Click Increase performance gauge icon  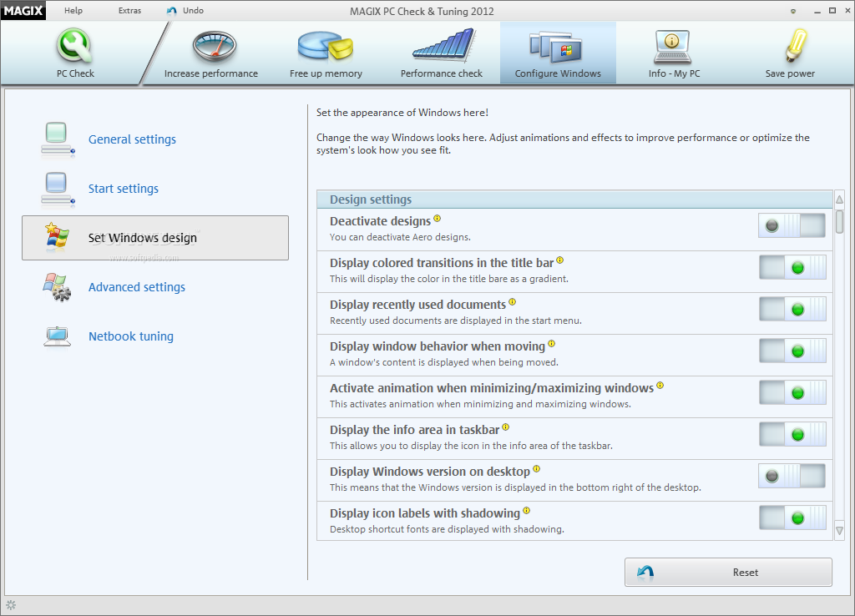coord(215,46)
